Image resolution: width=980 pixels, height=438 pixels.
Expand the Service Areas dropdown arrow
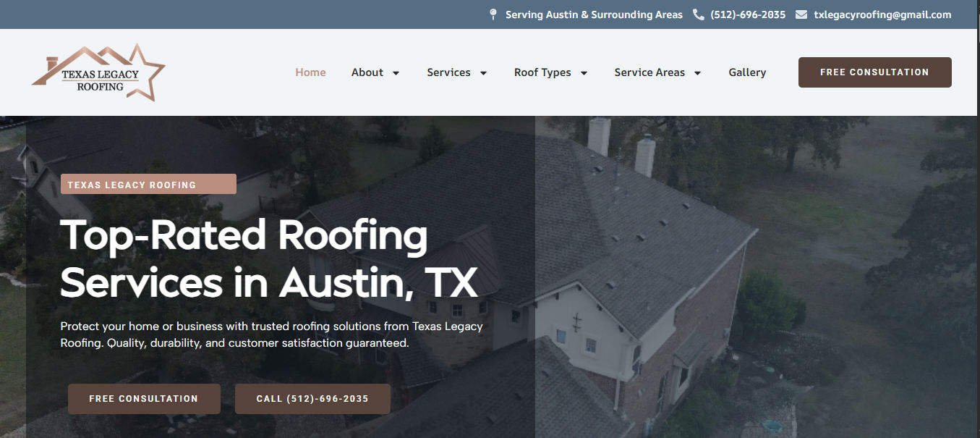pyautogui.click(x=697, y=73)
